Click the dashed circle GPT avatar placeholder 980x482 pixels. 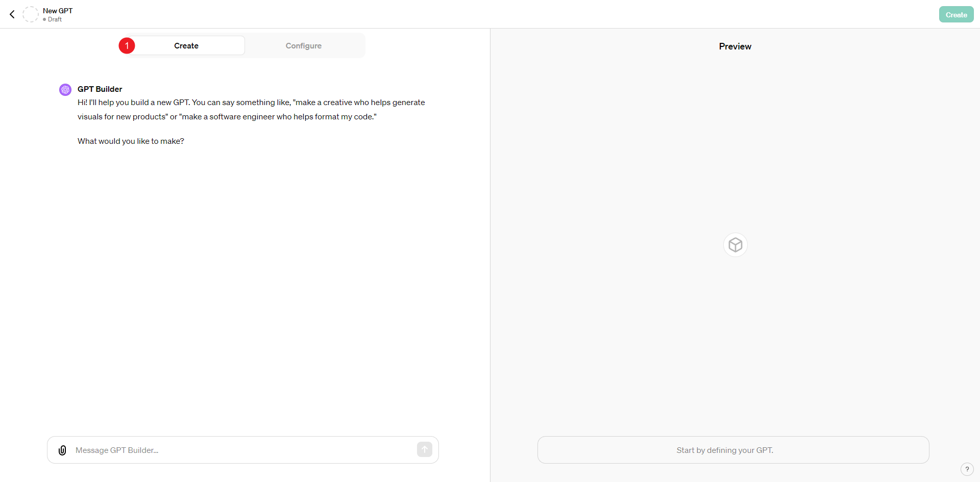click(x=31, y=14)
